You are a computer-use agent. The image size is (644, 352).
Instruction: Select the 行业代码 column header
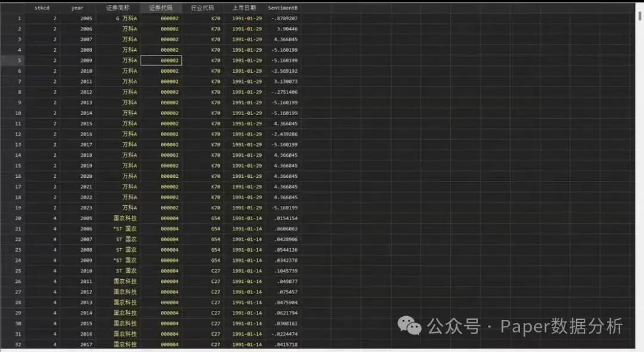click(x=203, y=8)
